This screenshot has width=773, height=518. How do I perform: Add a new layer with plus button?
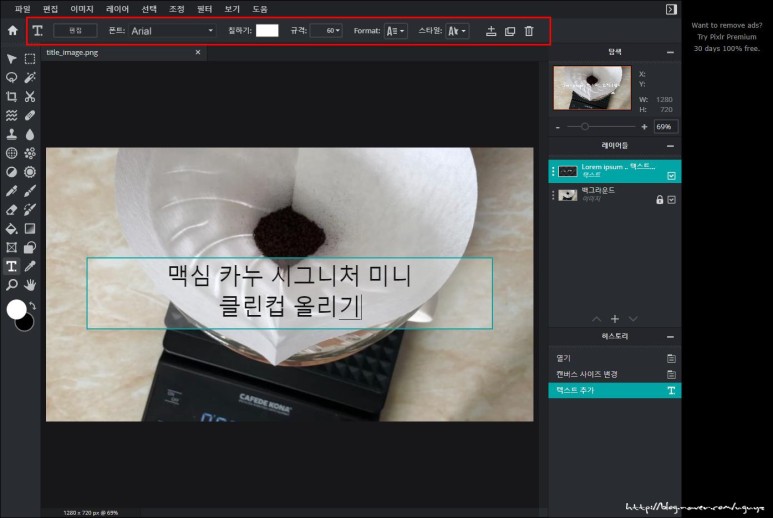615,319
